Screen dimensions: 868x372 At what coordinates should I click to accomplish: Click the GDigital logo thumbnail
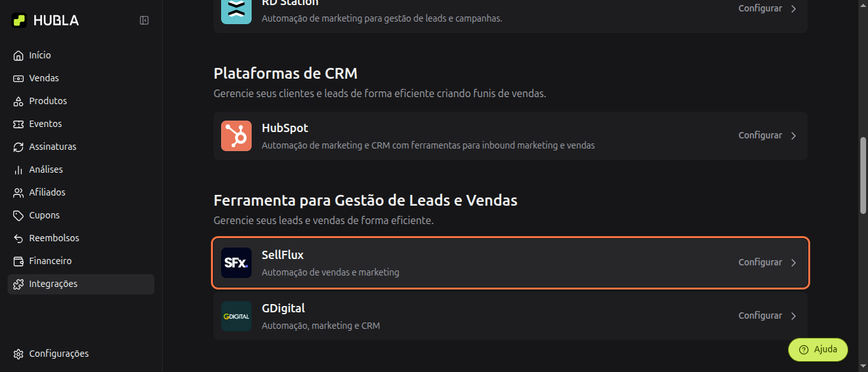click(x=236, y=316)
